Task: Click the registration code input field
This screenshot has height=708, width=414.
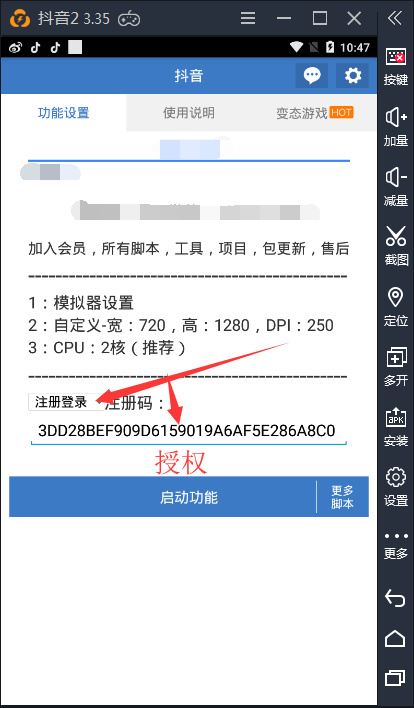Action: click(189, 431)
